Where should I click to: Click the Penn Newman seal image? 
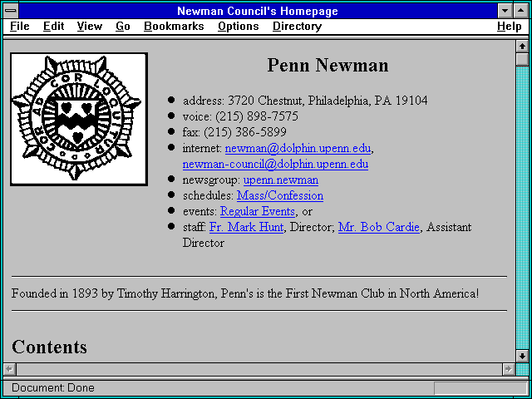tap(79, 119)
